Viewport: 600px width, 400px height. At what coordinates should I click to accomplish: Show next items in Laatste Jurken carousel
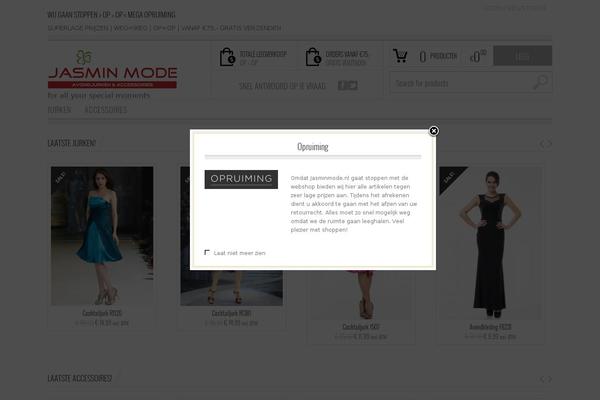click(549, 144)
